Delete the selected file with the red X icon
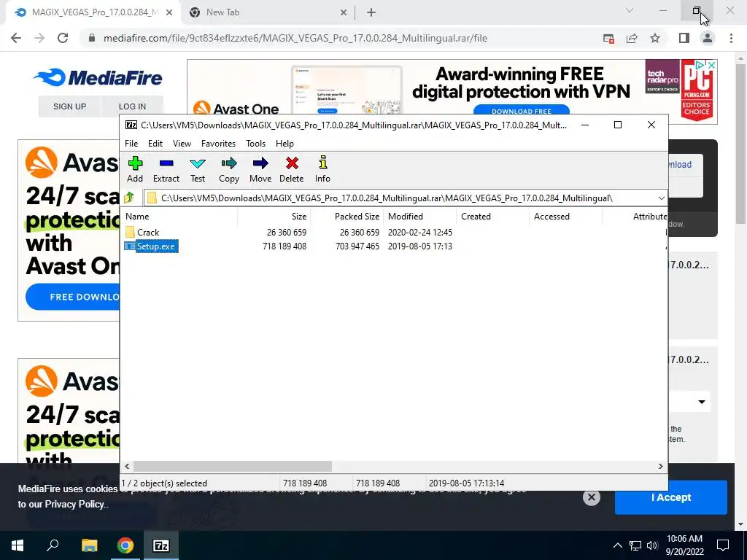 pos(292,169)
